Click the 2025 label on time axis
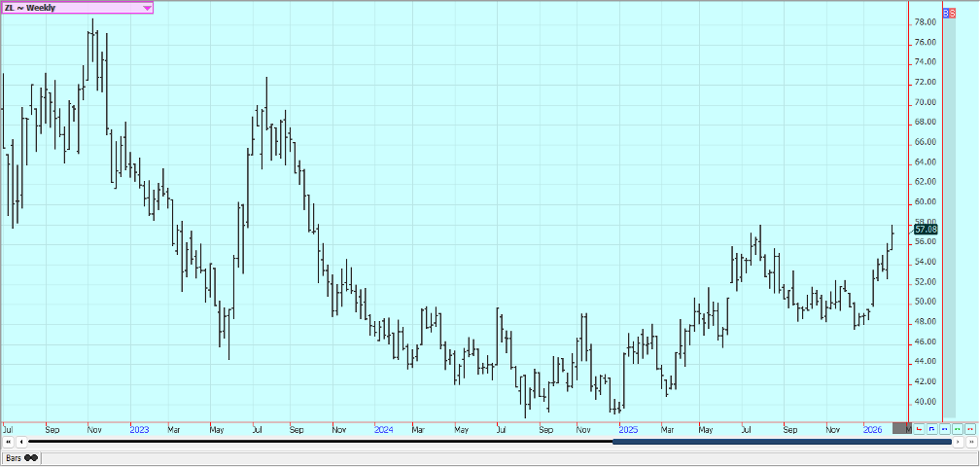 tap(627, 428)
